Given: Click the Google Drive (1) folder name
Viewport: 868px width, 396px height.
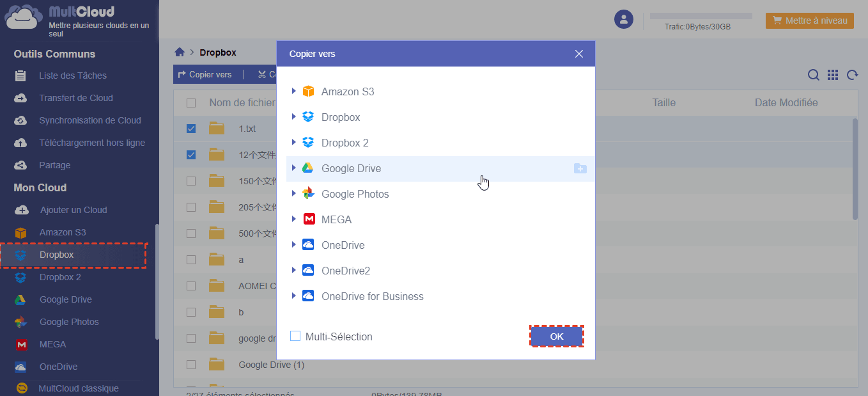Looking at the screenshot, I should point(271,365).
